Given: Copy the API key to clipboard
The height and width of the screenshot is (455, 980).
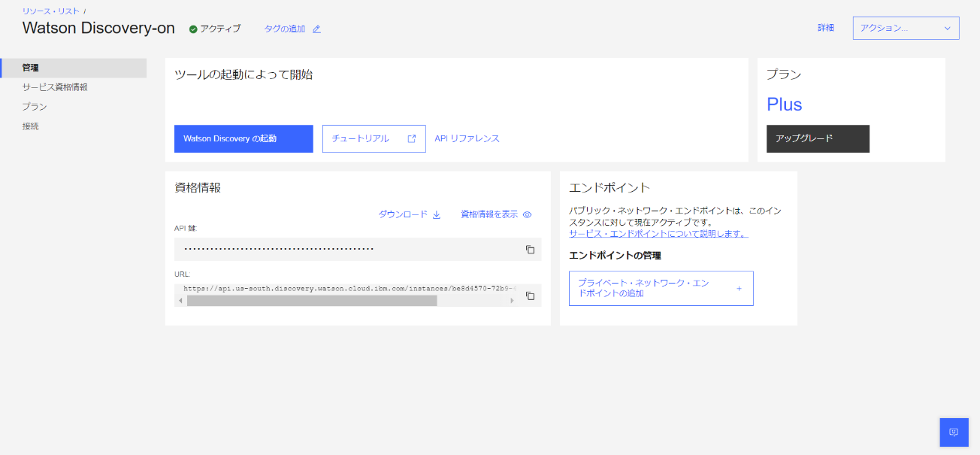Looking at the screenshot, I should [x=530, y=250].
